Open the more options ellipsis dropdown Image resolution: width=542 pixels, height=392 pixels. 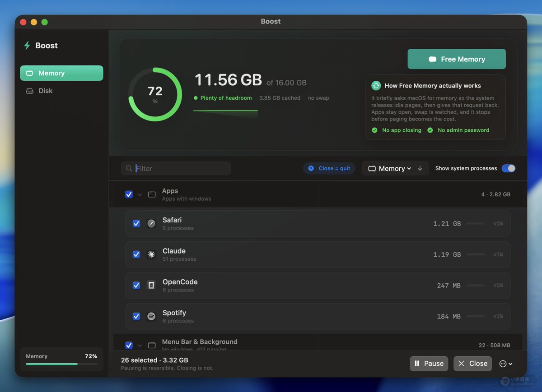coord(506,364)
